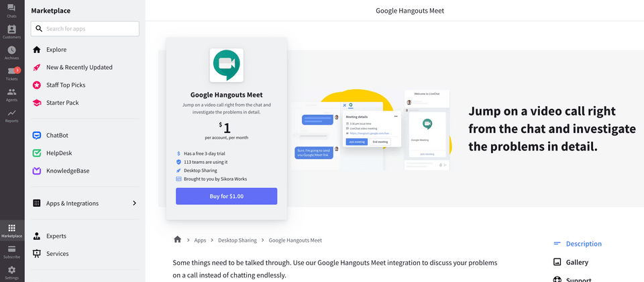Open New & Recently Updated label
Screen dimensions: 644x282
[79, 67]
